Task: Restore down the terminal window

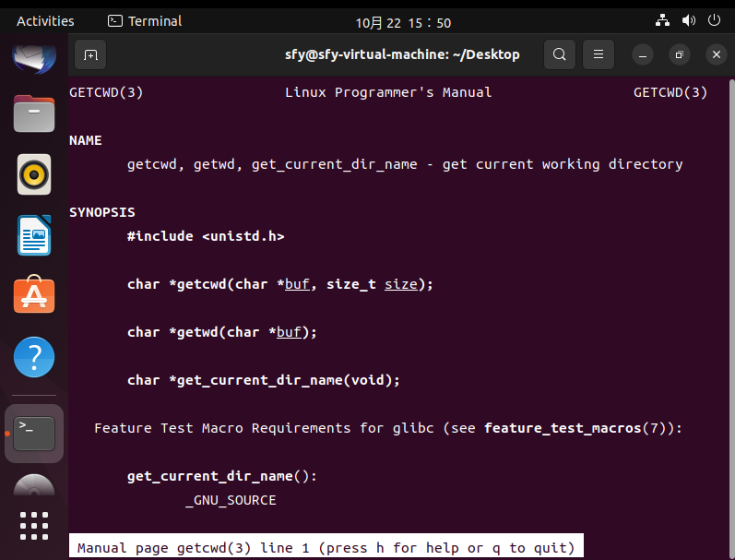Action: 680,54
